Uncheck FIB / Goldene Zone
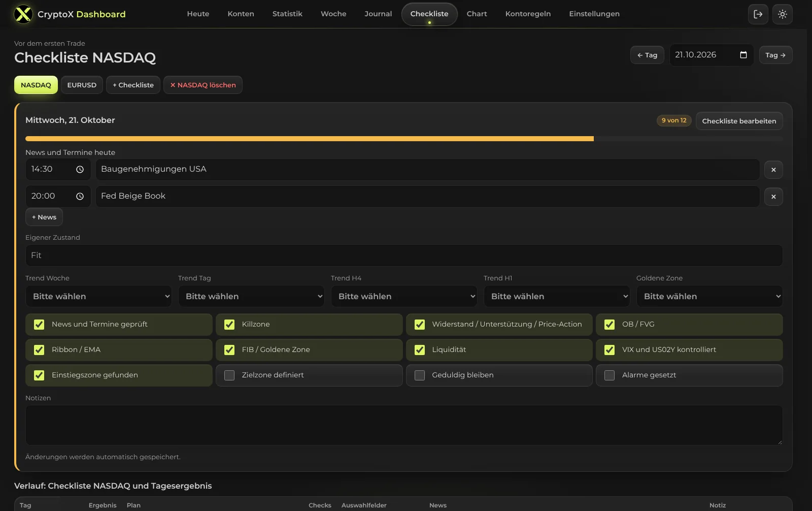 pos(229,350)
